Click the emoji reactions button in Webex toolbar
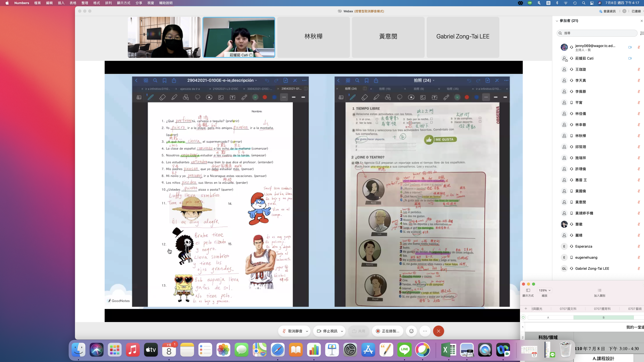Screen dimensions: 644x362 click(x=411, y=331)
